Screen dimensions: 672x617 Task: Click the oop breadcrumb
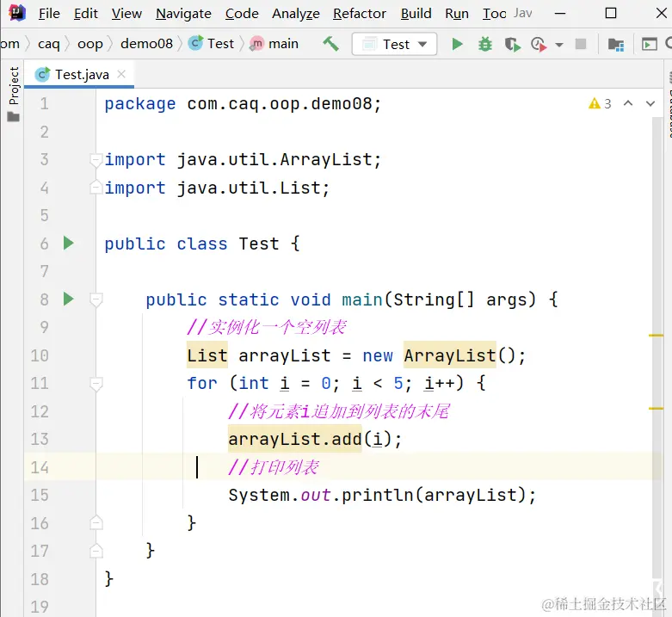pyautogui.click(x=90, y=44)
